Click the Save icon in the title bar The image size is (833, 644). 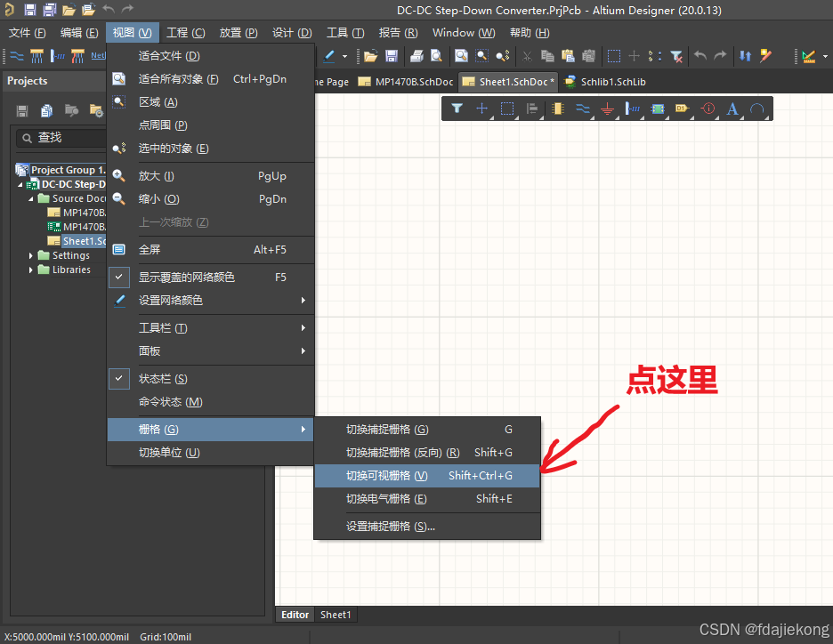29,10
